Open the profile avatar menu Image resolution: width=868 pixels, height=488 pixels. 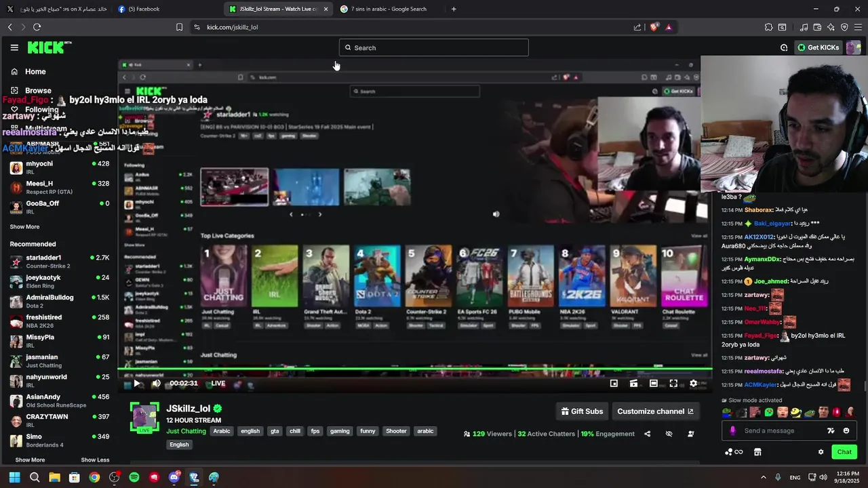click(x=853, y=47)
